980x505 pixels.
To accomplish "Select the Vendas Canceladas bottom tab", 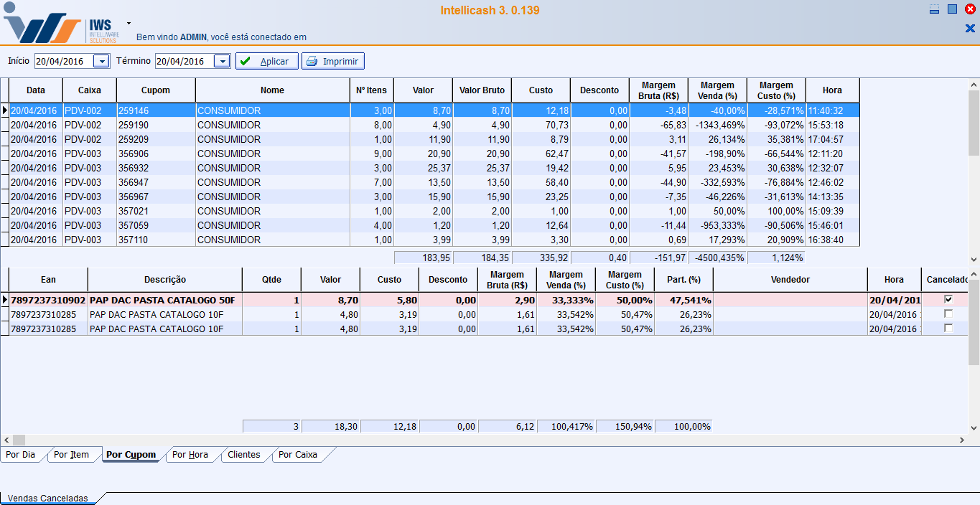I will (47, 498).
